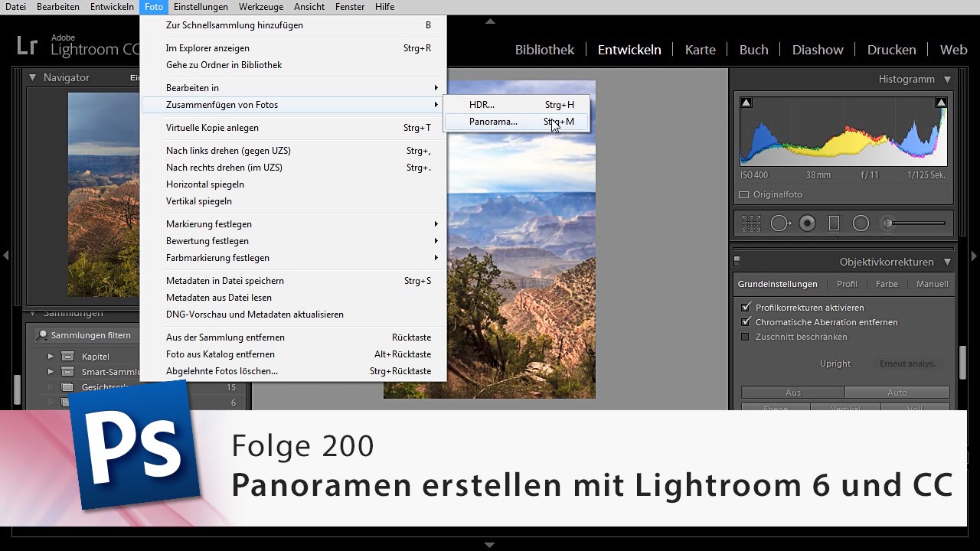Click the Upright Aus button
Screen dimensions: 980x551
pos(793,393)
